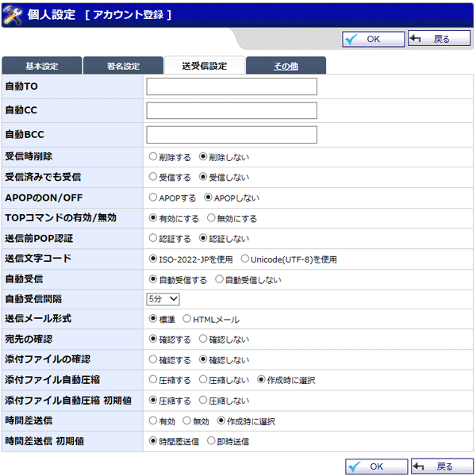Select 認証する for 送信前POP認証
476x476 pixels.
click(x=152, y=238)
